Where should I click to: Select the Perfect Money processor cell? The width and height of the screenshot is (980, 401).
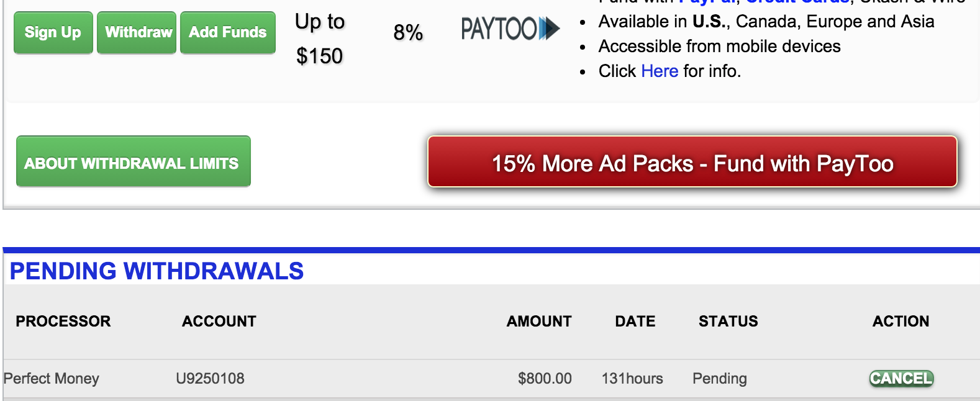(52, 379)
